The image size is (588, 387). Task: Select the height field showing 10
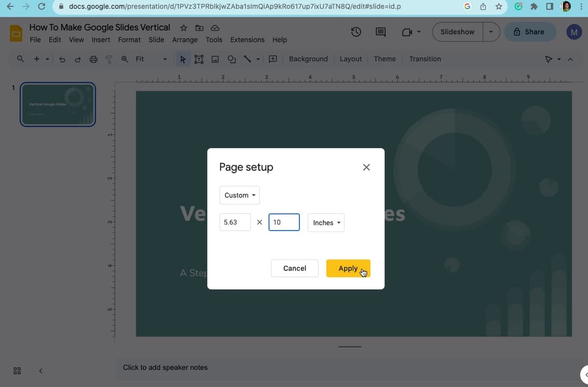(284, 222)
